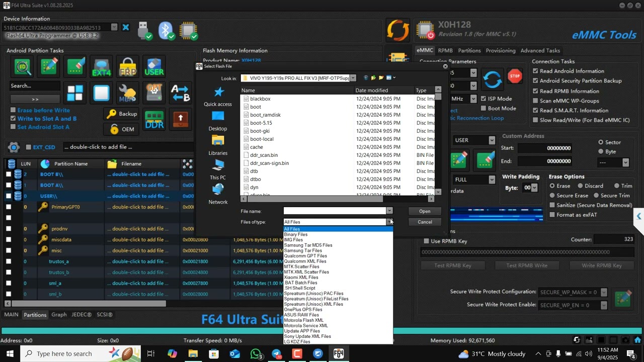Click the blue reconnect circular arrows icon
The width and height of the screenshot is (644, 362).
pyautogui.click(x=492, y=79)
